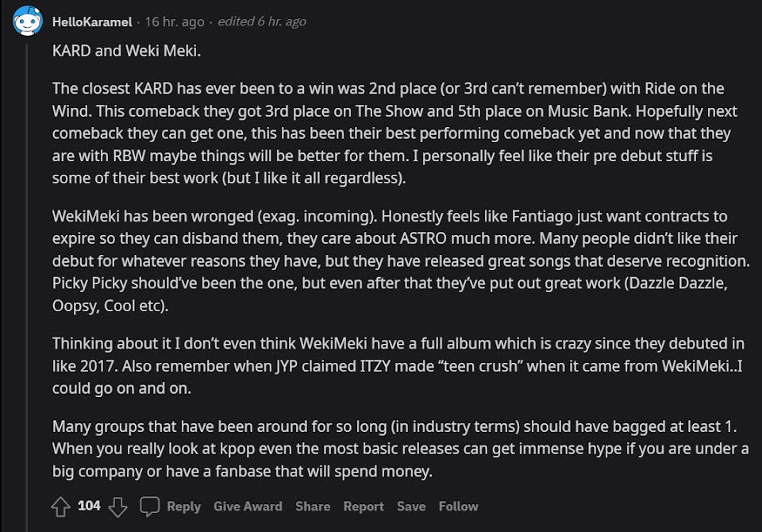Share this comment
The width and height of the screenshot is (762, 532).
(313, 507)
